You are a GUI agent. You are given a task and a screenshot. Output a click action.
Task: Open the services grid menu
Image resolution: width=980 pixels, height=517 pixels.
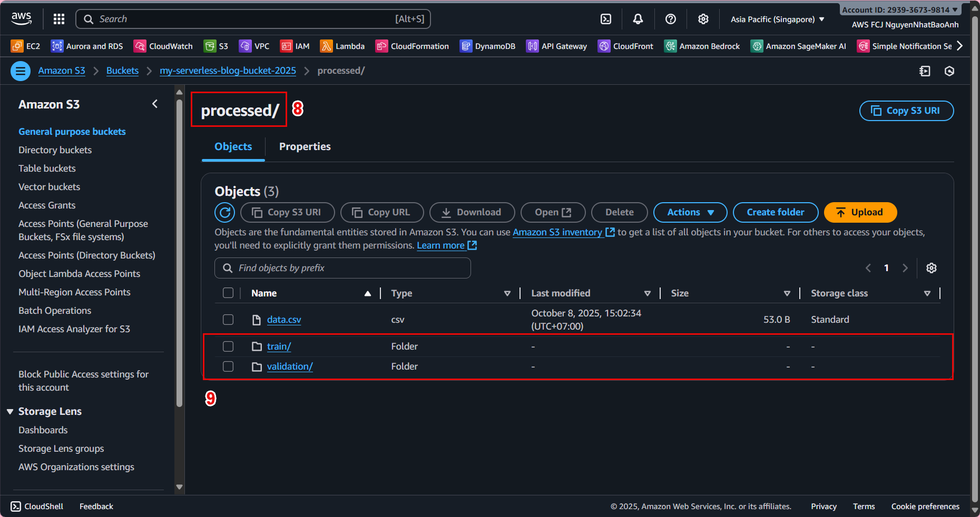(59, 19)
